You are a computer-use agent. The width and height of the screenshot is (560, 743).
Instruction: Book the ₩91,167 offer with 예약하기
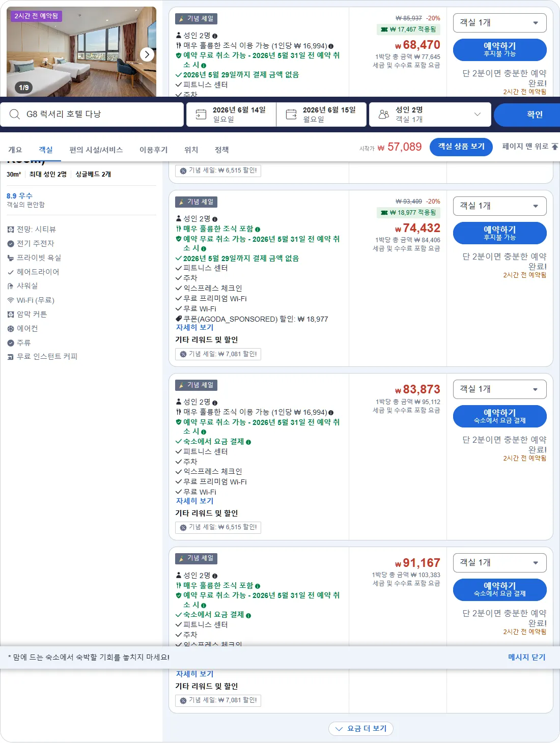pos(499,589)
